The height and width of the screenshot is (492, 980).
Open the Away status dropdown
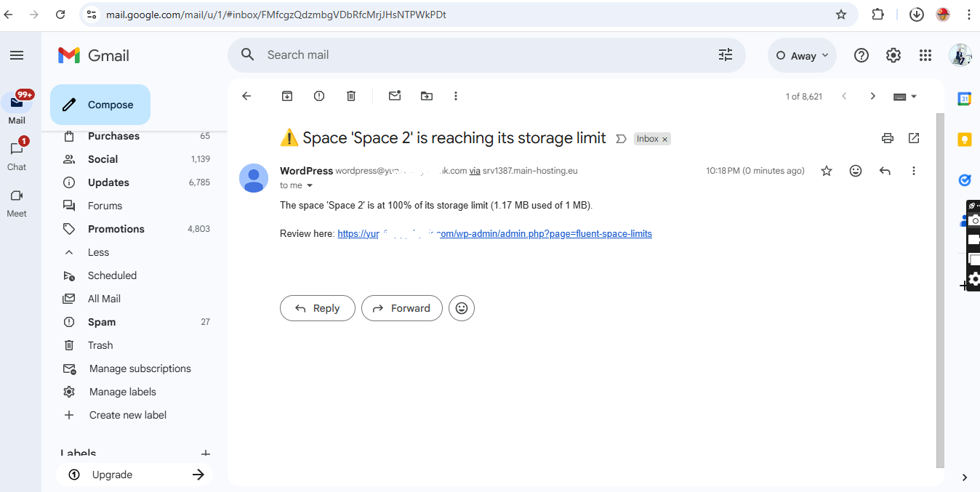pyautogui.click(x=802, y=56)
